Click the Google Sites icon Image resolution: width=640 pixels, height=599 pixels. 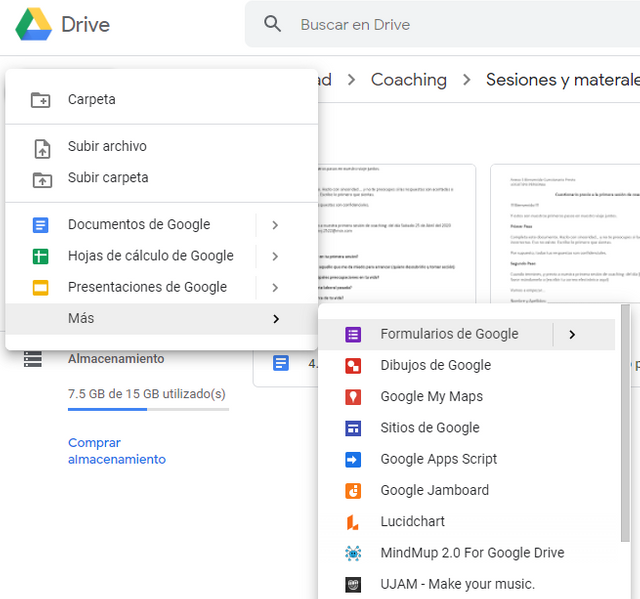click(353, 428)
